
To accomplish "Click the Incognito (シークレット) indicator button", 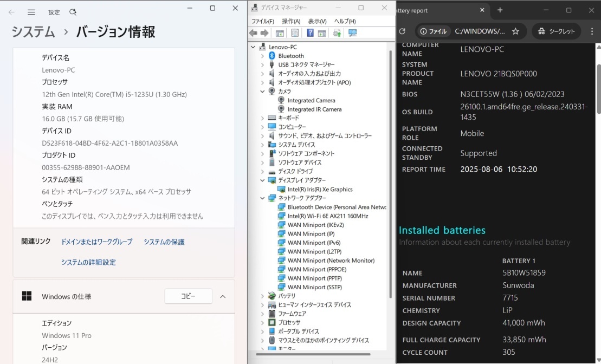I will tap(556, 31).
